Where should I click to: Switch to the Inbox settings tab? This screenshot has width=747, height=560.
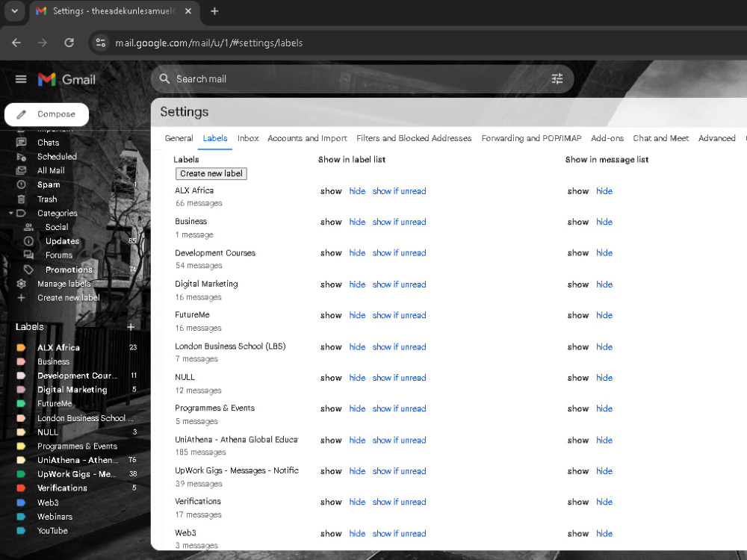pos(248,138)
